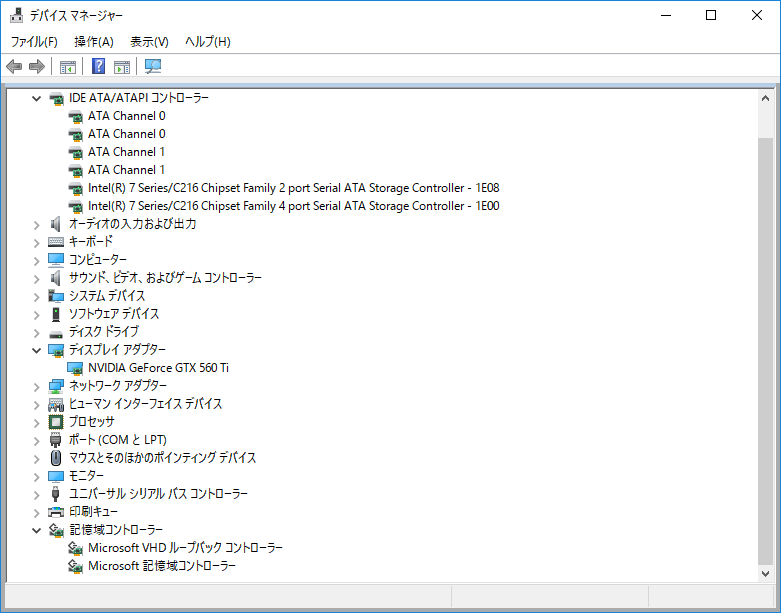Image resolution: width=781 pixels, height=613 pixels.
Task: Expand the キーボード category
Action: point(37,242)
